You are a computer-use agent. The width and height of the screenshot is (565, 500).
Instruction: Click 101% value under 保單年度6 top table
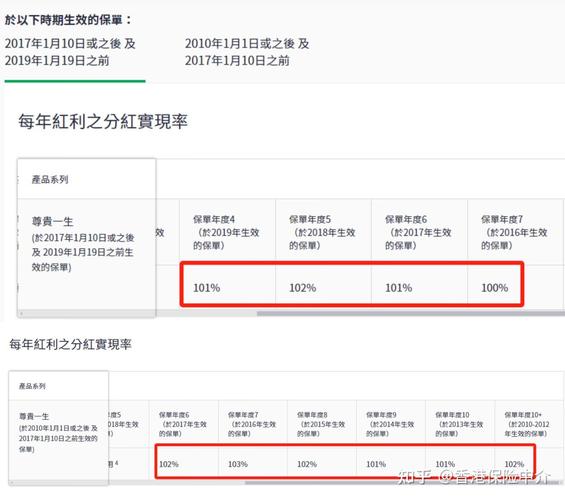point(399,288)
